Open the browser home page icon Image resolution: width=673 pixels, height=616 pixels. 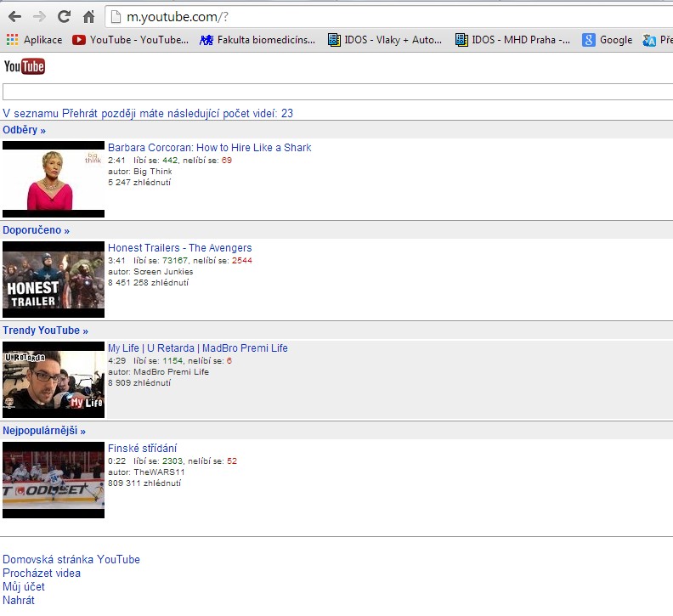(x=88, y=17)
